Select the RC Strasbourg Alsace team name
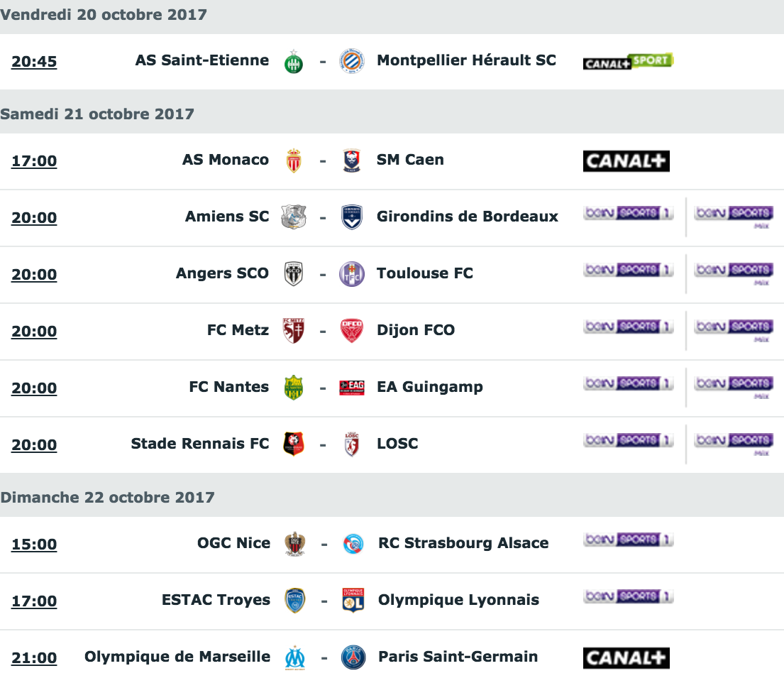The image size is (784, 683). click(463, 543)
